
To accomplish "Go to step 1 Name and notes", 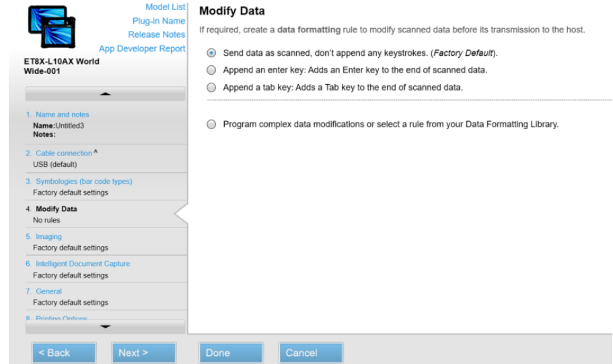I will coord(61,115).
